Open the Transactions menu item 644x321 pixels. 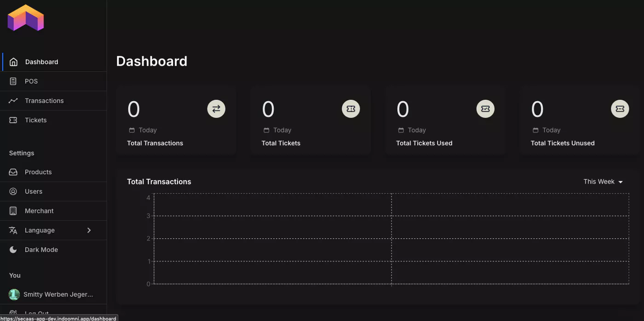[44, 101]
